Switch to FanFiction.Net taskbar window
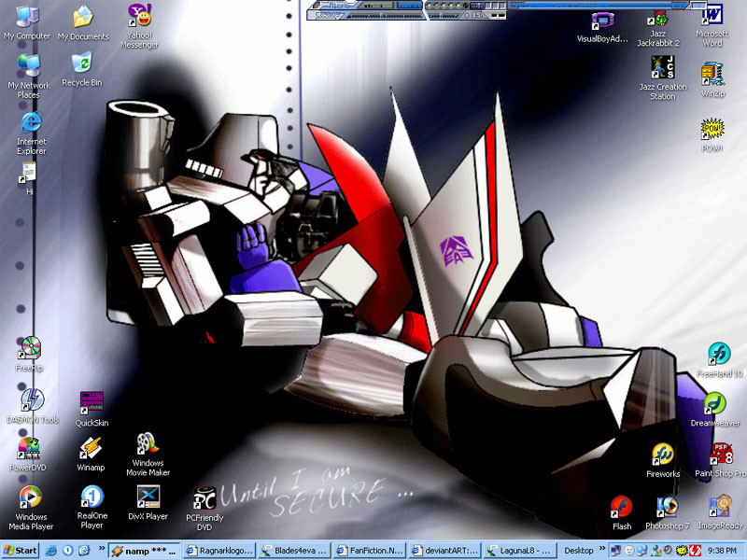The width and height of the screenshot is (747, 560). pyautogui.click(x=371, y=551)
